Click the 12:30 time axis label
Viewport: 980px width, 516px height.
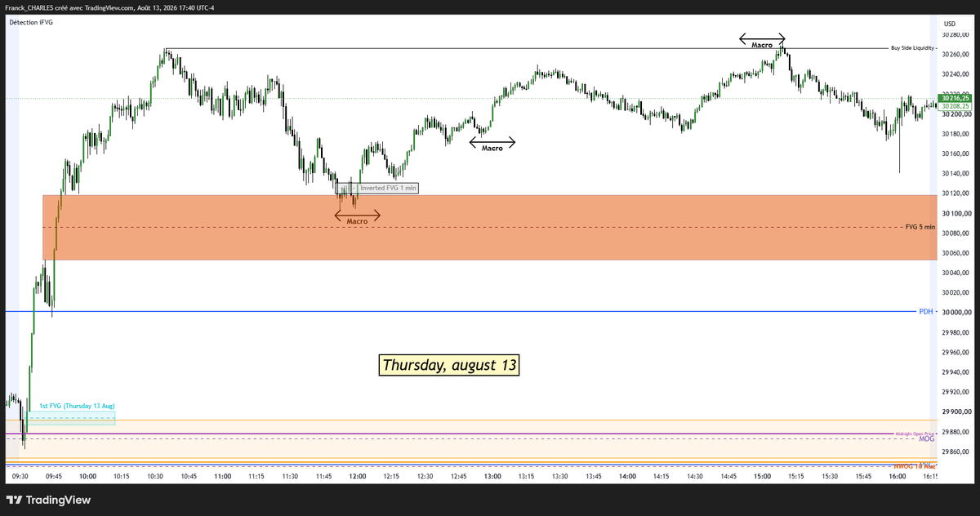point(425,475)
